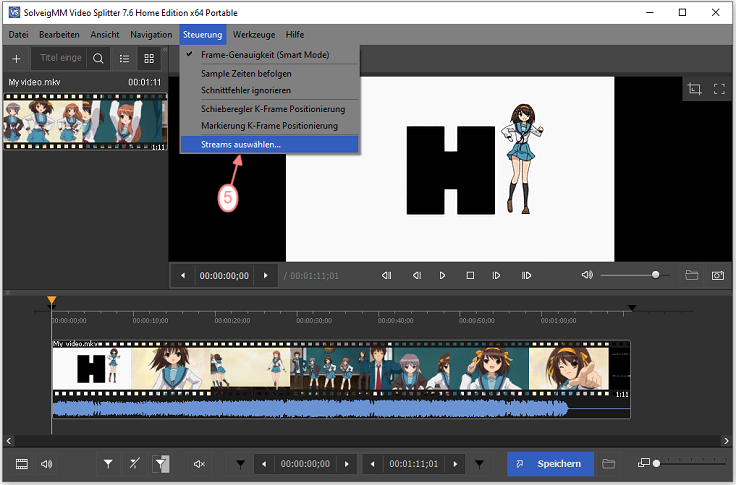736x485 pixels.
Task: Close the open Steuerung menu
Action: click(x=202, y=35)
